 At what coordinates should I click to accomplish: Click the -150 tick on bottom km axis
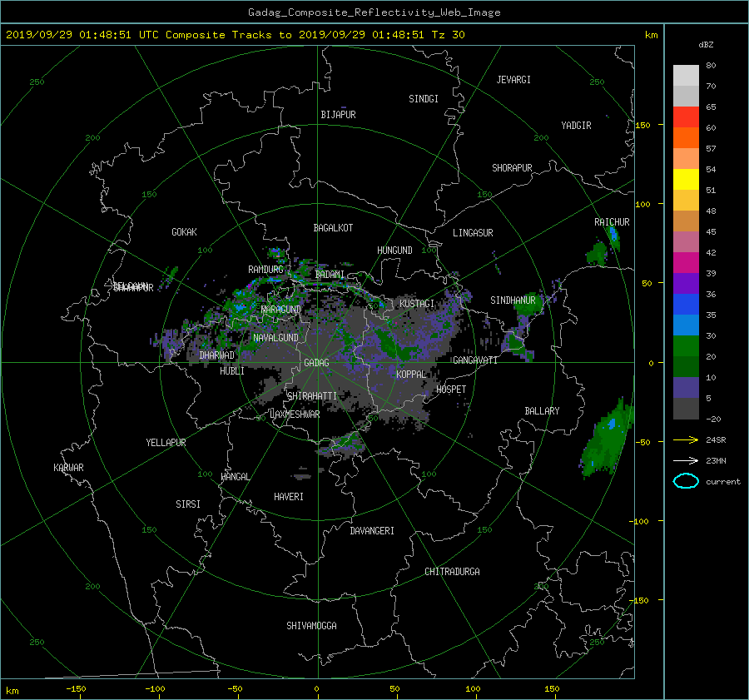pos(76,688)
